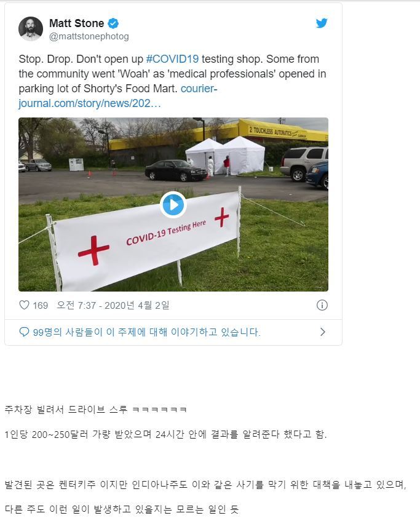420x521 pixels.
Task: Click Matt Stone's profile avatar
Action: [31, 29]
